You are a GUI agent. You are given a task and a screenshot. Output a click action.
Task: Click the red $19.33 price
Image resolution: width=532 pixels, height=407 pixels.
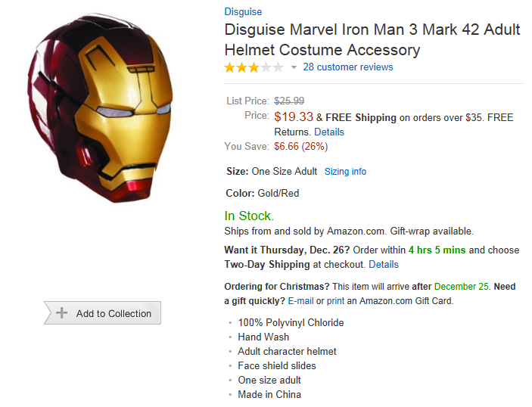[294, 117]
